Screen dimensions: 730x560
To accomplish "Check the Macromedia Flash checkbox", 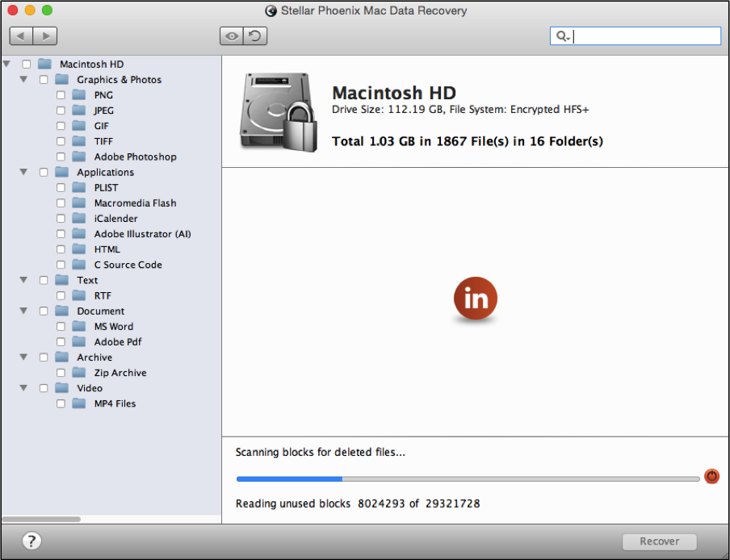I will pos(61,203).
